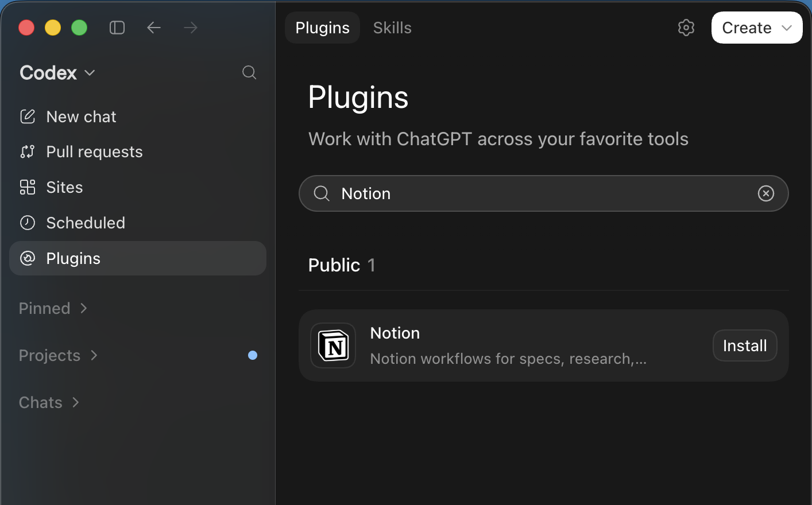Open Scheduled in sidebar
Viewport: 812px width, 505px height.
click(138, 223)
